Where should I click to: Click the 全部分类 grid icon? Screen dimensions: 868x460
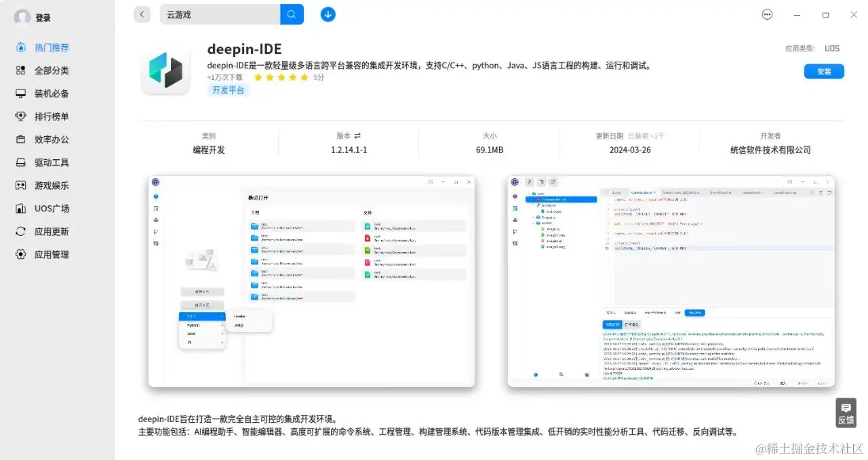pyautogui.click(x=21, y=70)
